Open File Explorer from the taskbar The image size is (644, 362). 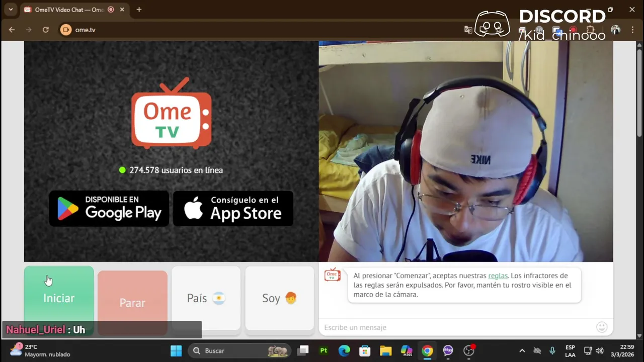point(385,350)
